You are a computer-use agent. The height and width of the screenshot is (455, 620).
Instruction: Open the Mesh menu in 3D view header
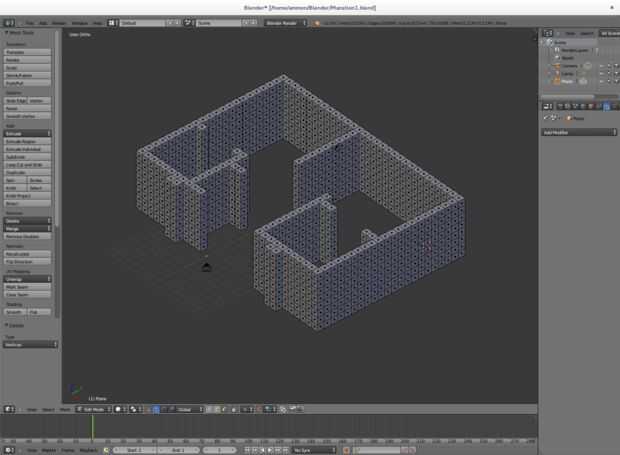[65, 410]
